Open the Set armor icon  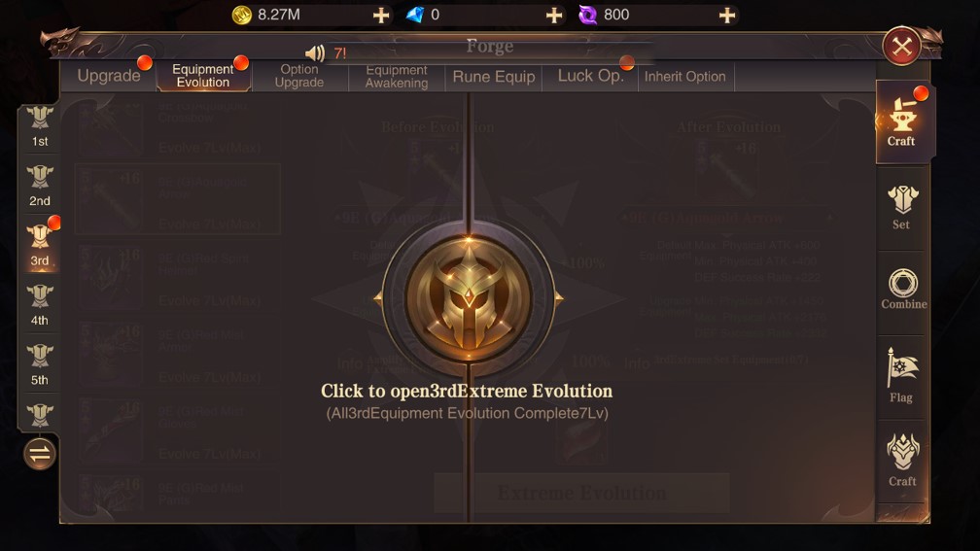902,208
